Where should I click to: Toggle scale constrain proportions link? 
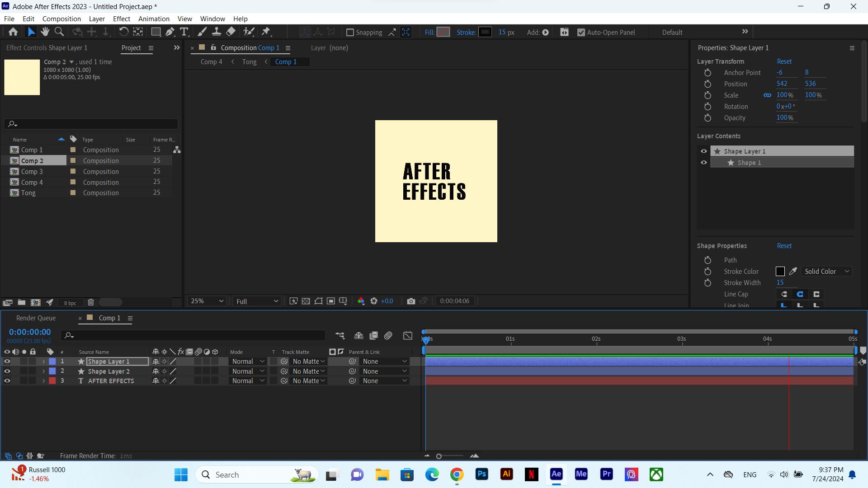(x=767, y=95)
